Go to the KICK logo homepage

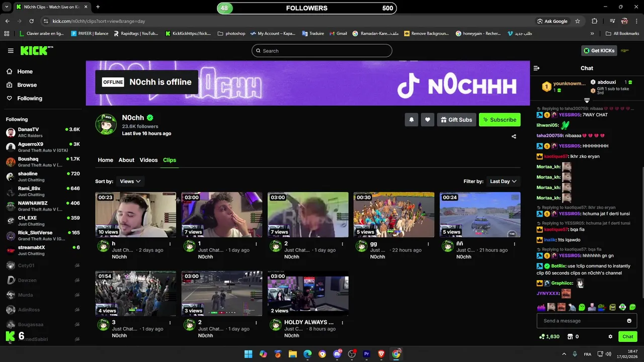[x=36, y=50]
